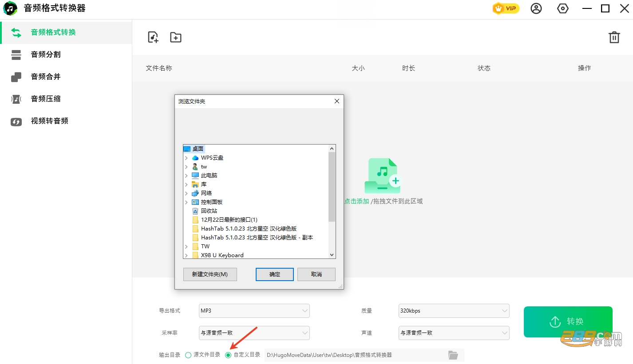Open the 采样率 dropdown
This screenshot has height=364, width=633.
pyautogui.click(x=254, y=333)
